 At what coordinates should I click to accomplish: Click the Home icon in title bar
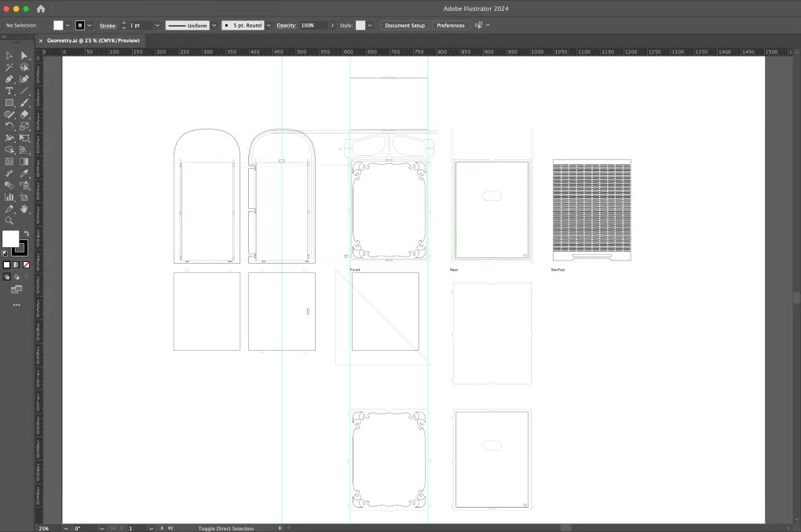pyautogui.click(x=41, y=9)
